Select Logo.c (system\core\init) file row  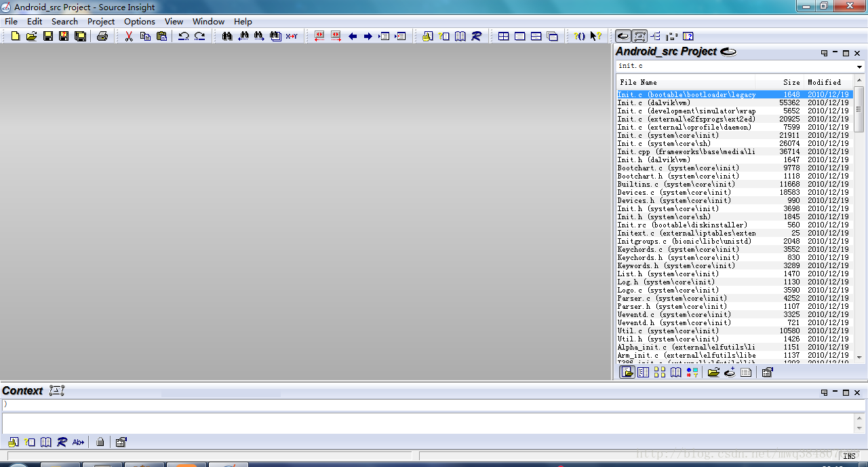click(x=734, y=290)
